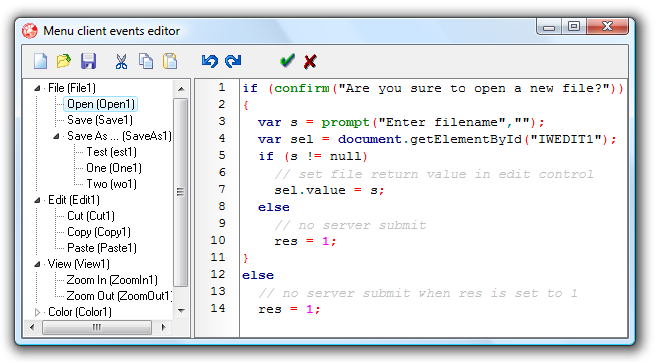
Task: Paste using the clipboard icon
Action: point(170,61)
